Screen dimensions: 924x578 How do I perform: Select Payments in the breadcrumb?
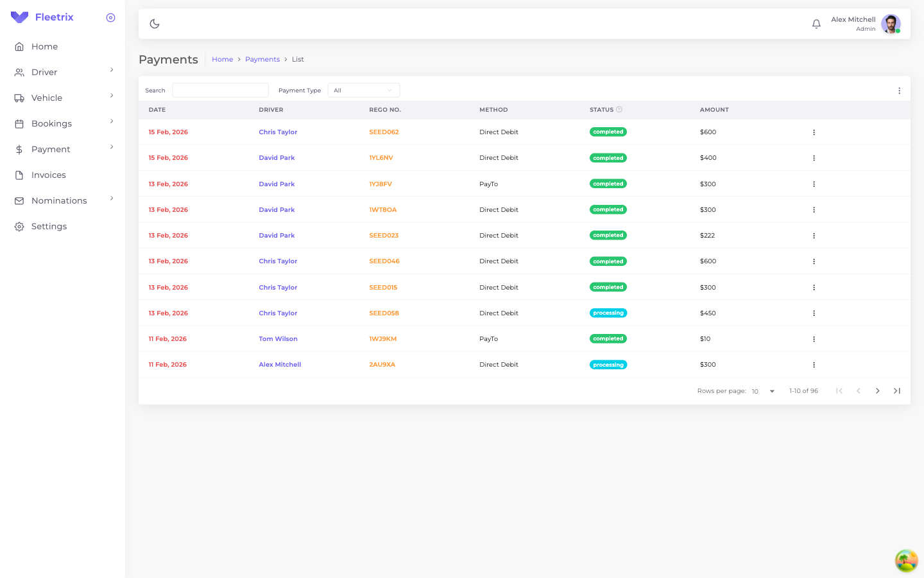pyautogui.click(x=262, y=59)
